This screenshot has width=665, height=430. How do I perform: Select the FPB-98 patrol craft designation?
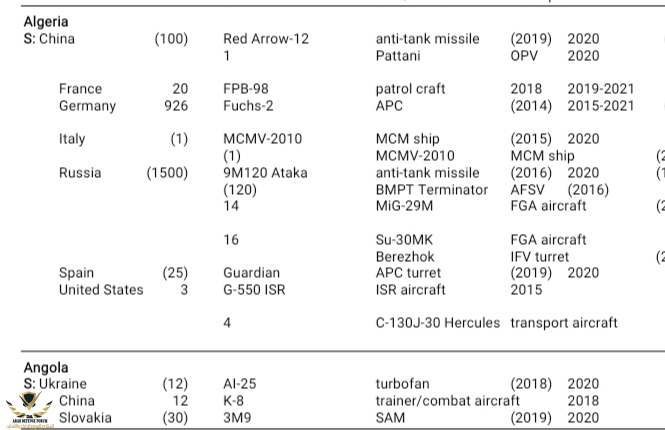(x=245, y=89)
